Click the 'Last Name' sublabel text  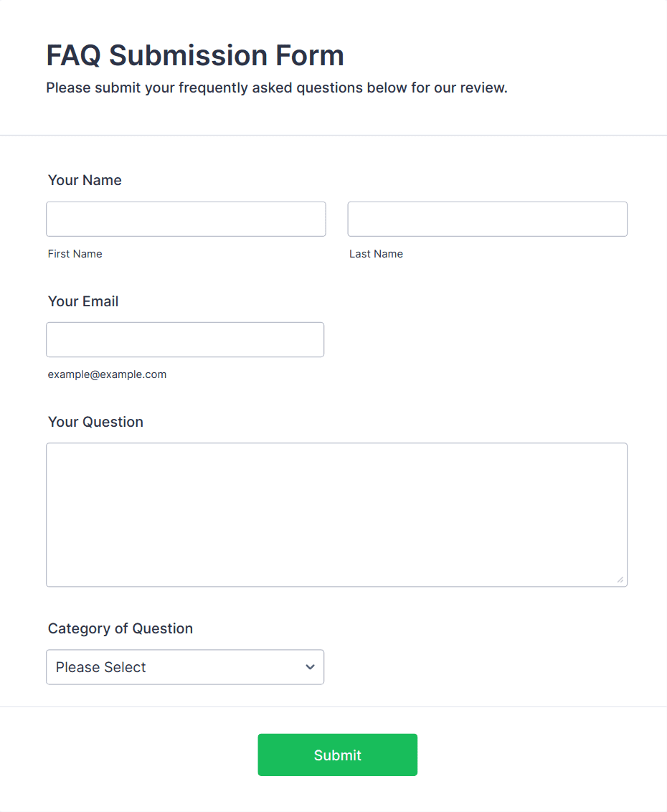[376, 254]
